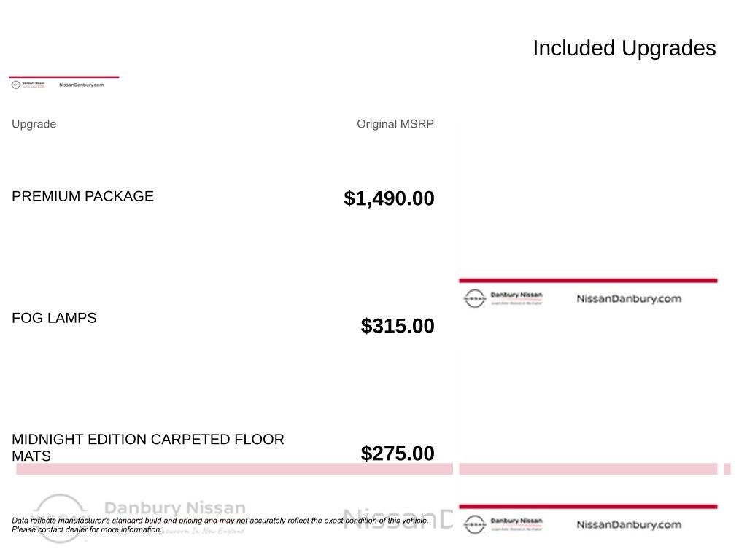The image size is (747, 560).
Task: Open the tiny NissanDanbury.com link above the Upgrade header
Action: tap(82, 85)
